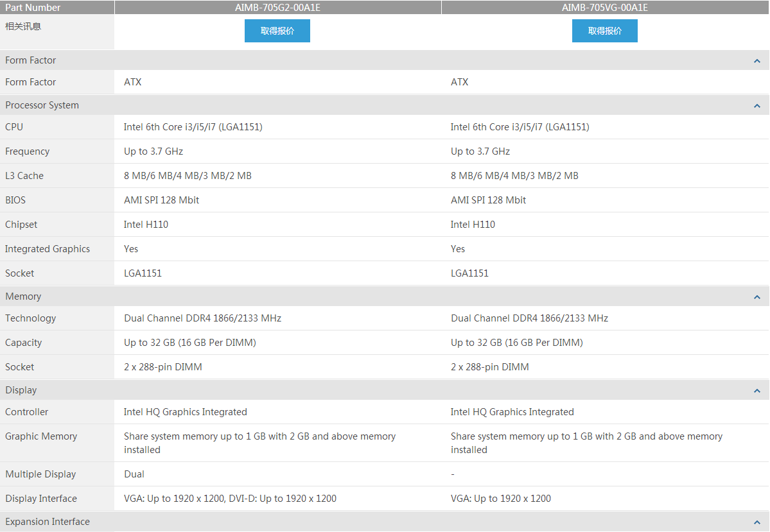770x532 pixels.
Task: Select the Controller row label
Action: pyautogui.click(x=26, y=412)
